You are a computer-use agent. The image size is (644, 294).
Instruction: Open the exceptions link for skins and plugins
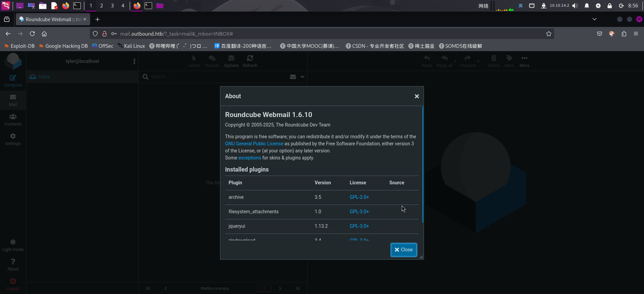click(x=250, y=158)
